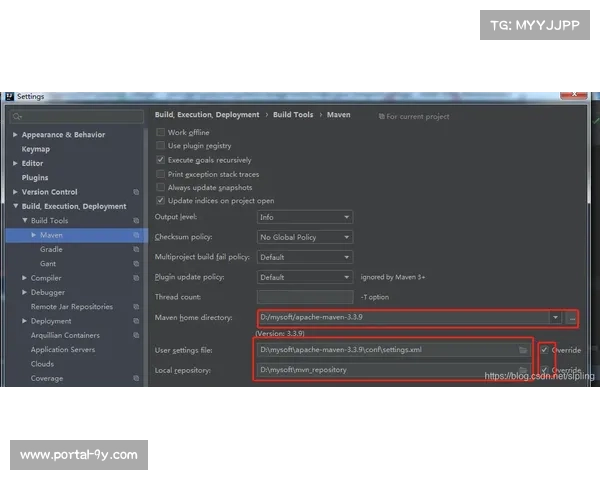Click the search icon in settings search box
Image resolution: width=600 pixels, height=480 pixels.
pyautogui.click(x=16, y=117)
